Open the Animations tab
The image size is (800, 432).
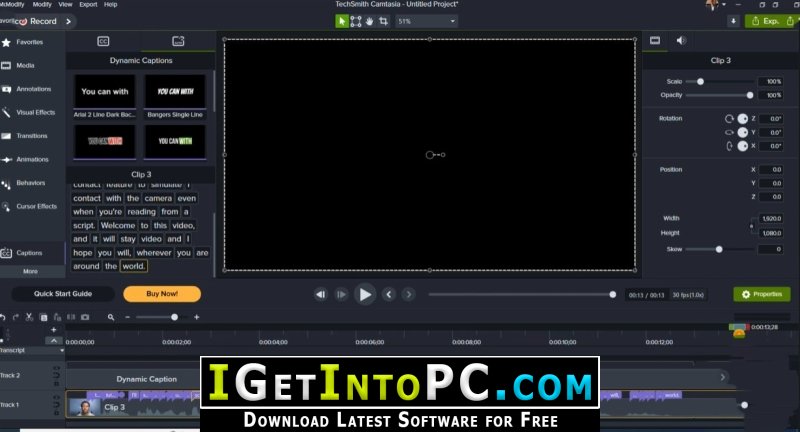[x=32, y=159]
